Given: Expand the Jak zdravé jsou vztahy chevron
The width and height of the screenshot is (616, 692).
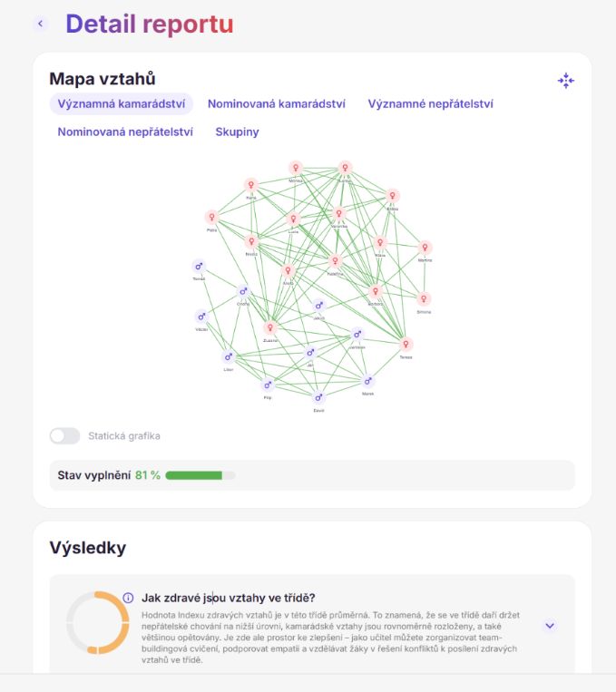Looking at the screenshot, I should pyautogui.click(x=550, y=626).
